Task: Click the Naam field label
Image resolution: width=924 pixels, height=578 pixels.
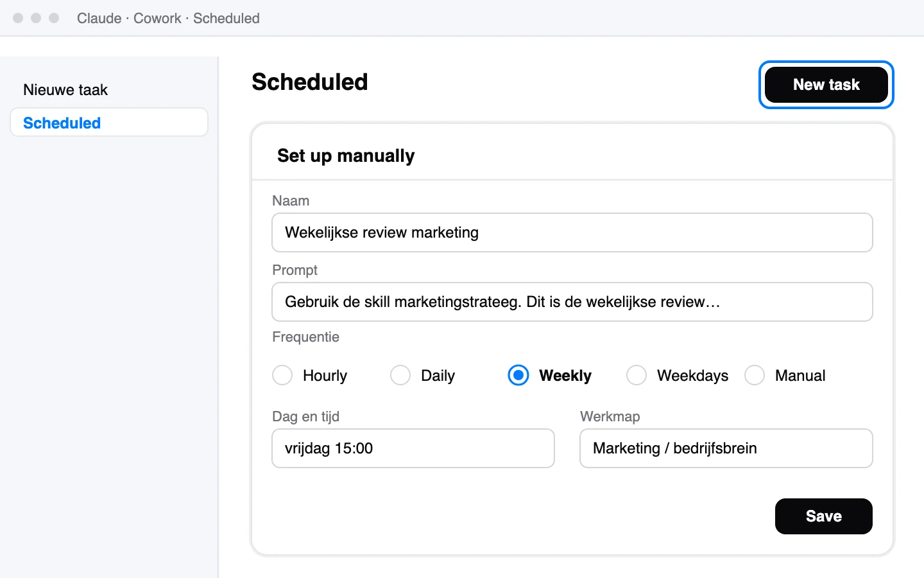Action: pos(291,201)
